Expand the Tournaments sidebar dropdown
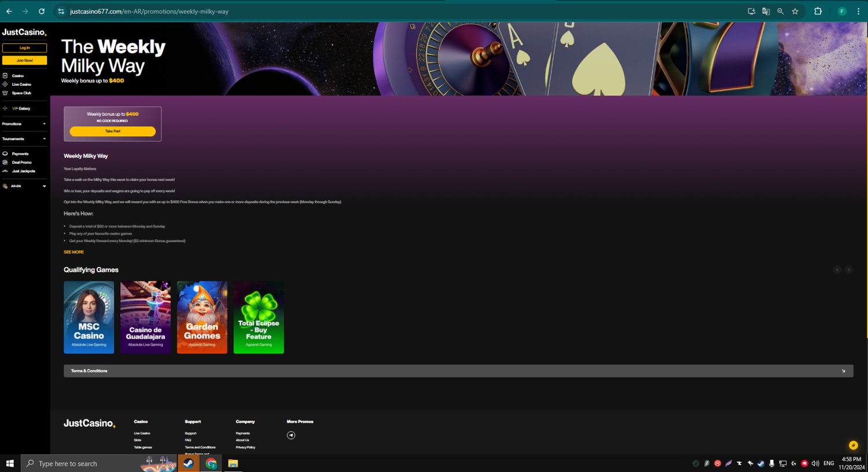868x472 pixels. point(24,139)
